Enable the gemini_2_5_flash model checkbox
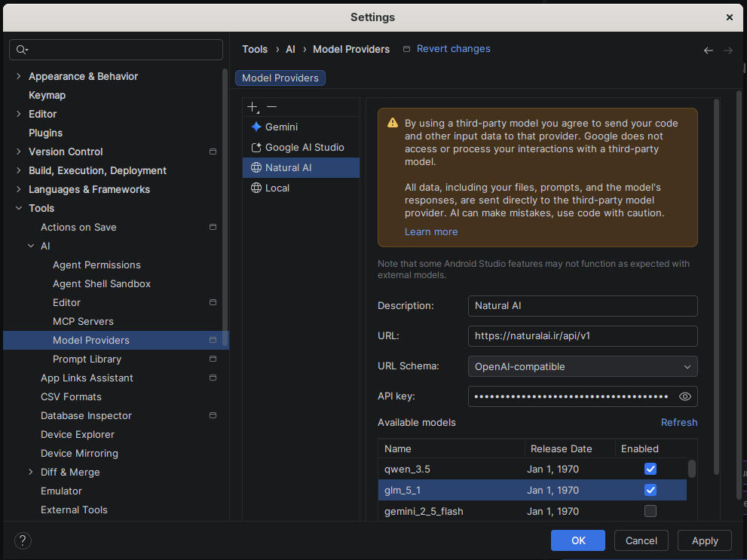Image resolution: width=747 pixels, height=560 pixels. tap(651, 511)
